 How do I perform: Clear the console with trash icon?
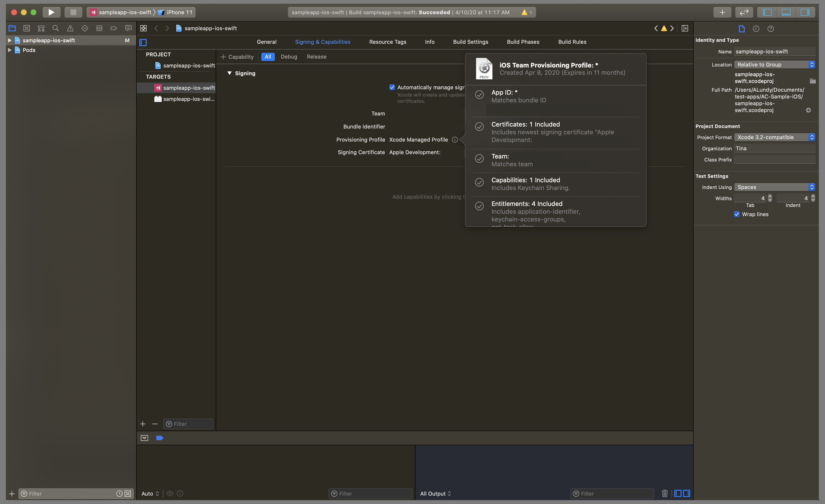pyautogui.click(x=665, y=493)
